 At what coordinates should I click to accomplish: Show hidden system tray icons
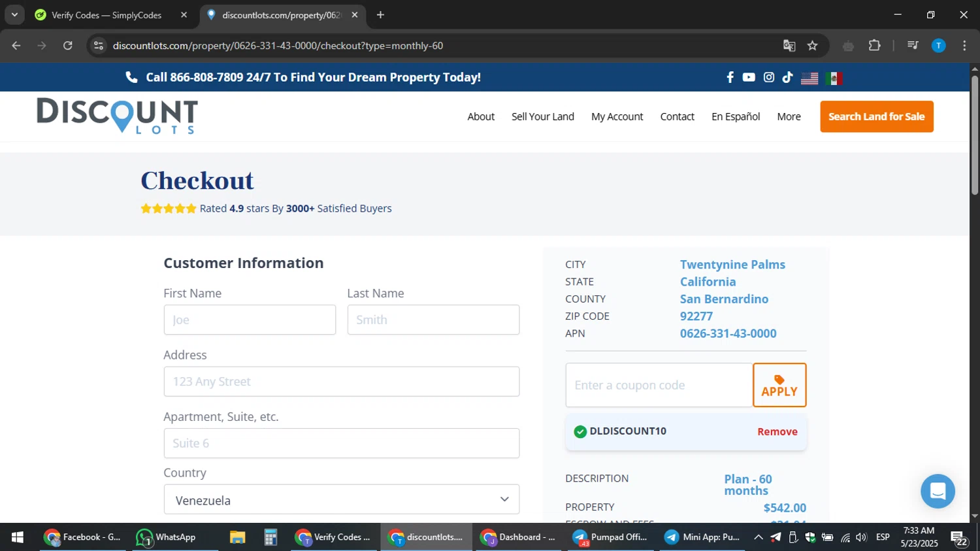[x=758, y=537]
